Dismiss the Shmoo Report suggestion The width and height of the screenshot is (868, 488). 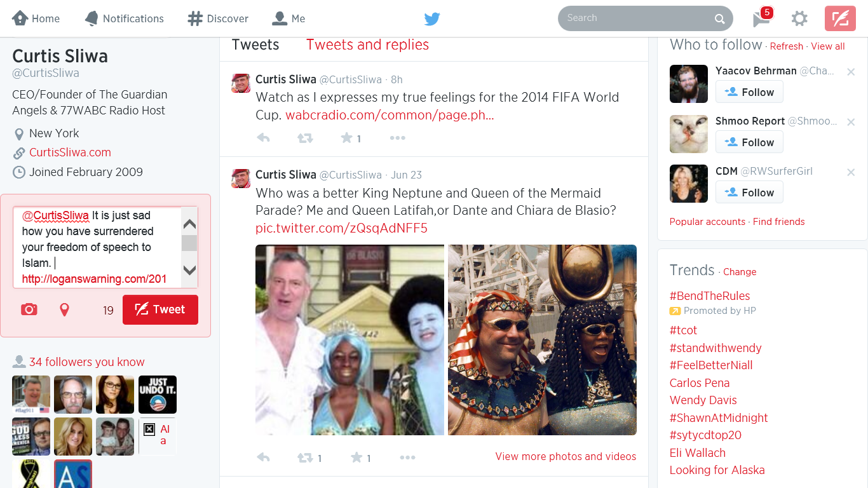[x=851, y=122]
